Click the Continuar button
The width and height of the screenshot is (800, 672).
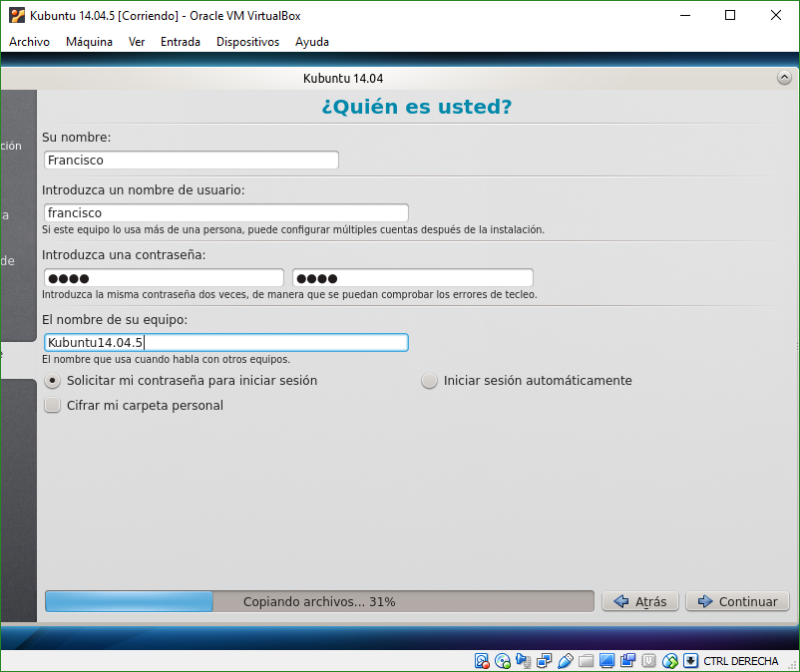[x=737, y=601]
